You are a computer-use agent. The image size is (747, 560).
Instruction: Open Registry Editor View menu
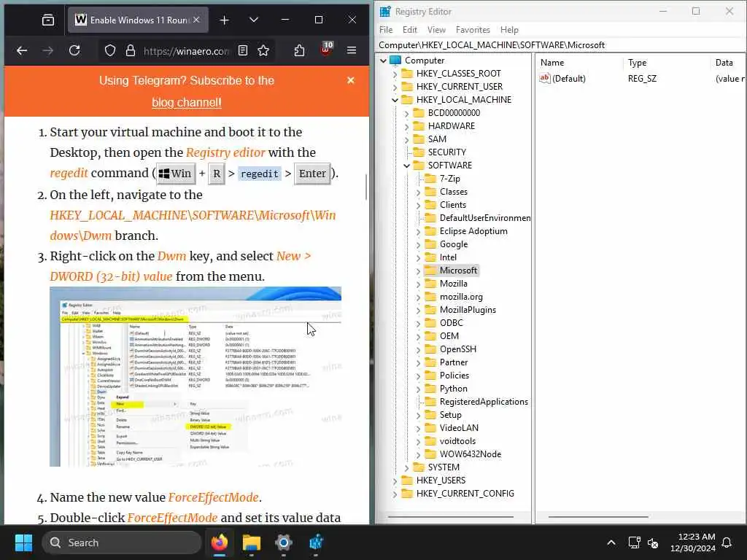[436, 29]
